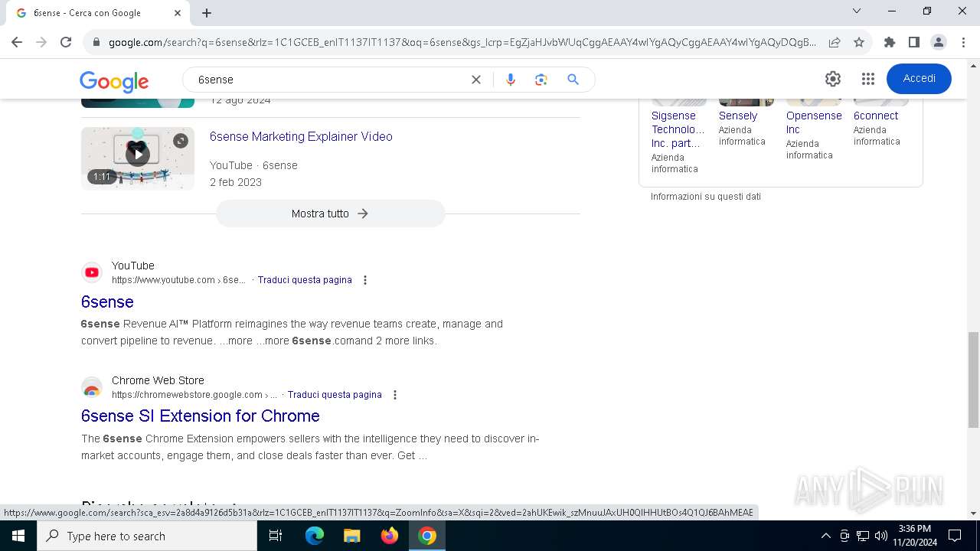Viewport: 980px width, 551px height.
Task: Open the Chrome profile avatar
Action: point(938,42)
